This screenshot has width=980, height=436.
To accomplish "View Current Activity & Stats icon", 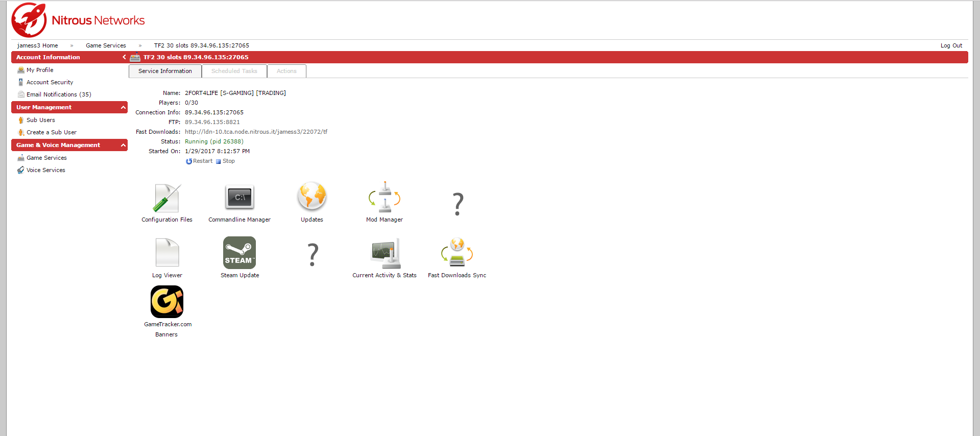I will coord(385,253).
